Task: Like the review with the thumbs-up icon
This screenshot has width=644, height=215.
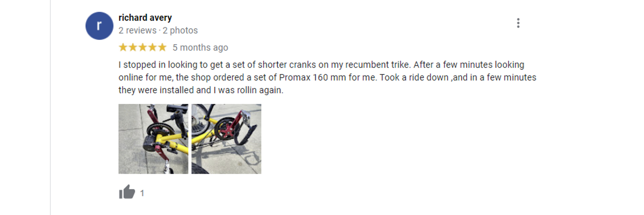Action: (x=127, y=192)
